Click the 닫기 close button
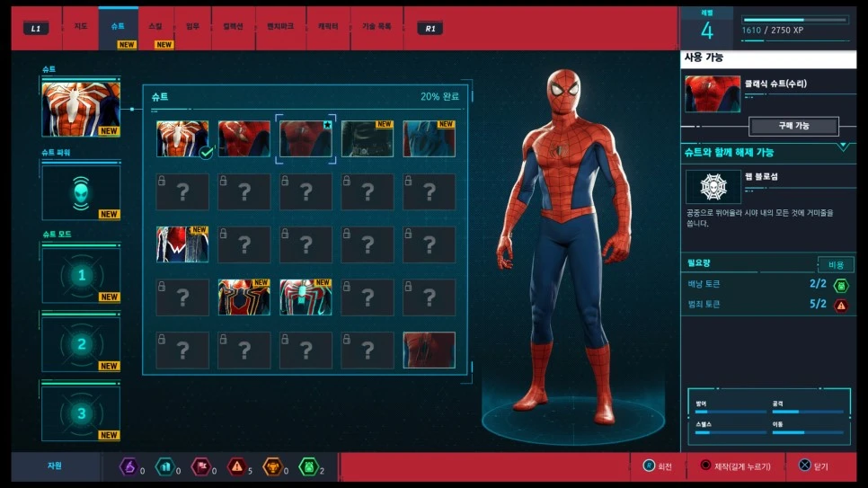The height and width of the screenshot is (488, 868). coord(814,466)
